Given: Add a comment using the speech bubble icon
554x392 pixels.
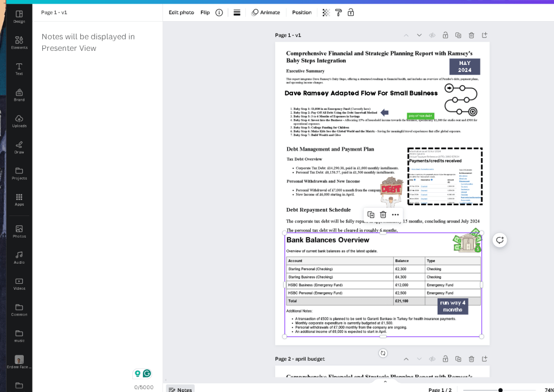Looking at the screenshot, I should [500, 240].
